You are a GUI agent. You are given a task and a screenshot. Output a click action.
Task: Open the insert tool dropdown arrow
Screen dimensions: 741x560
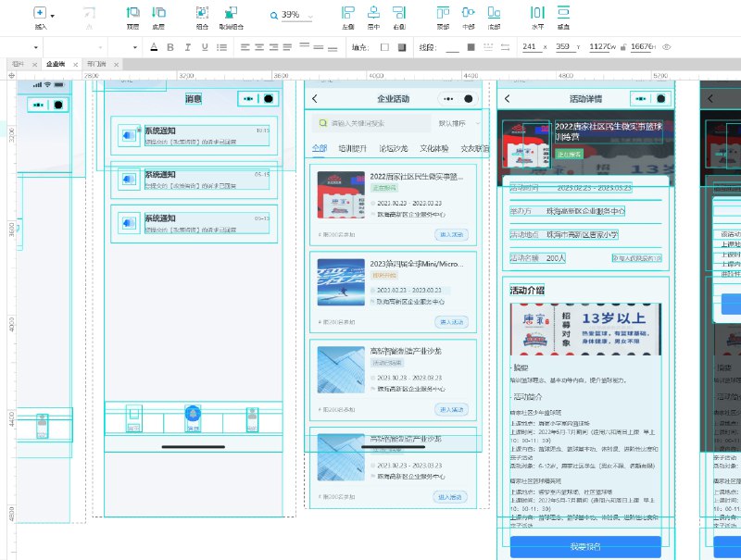53,16
